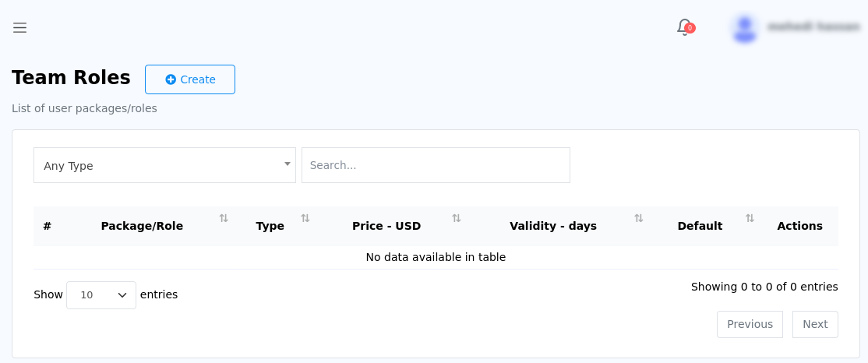Open the entries per page dropdown
The width and height of the screenshot is (868, 363).
coord(101,295)
